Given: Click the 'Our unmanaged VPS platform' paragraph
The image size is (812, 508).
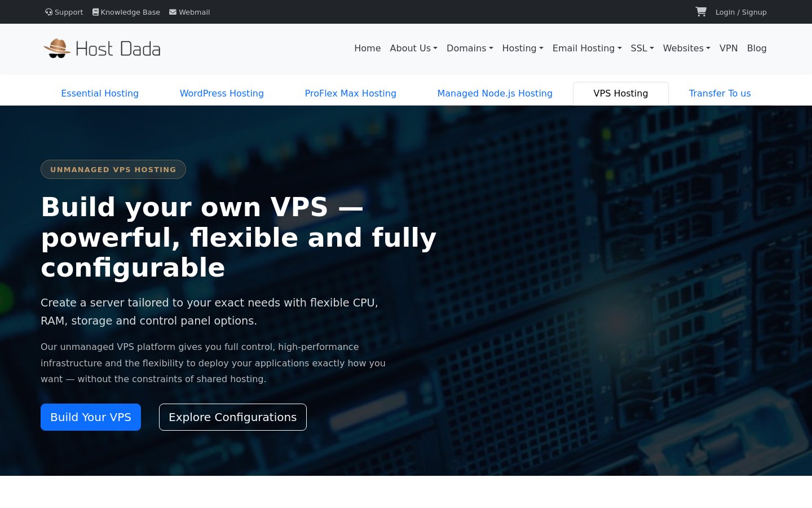Looking at the screenshot, I should coord(213,363).
